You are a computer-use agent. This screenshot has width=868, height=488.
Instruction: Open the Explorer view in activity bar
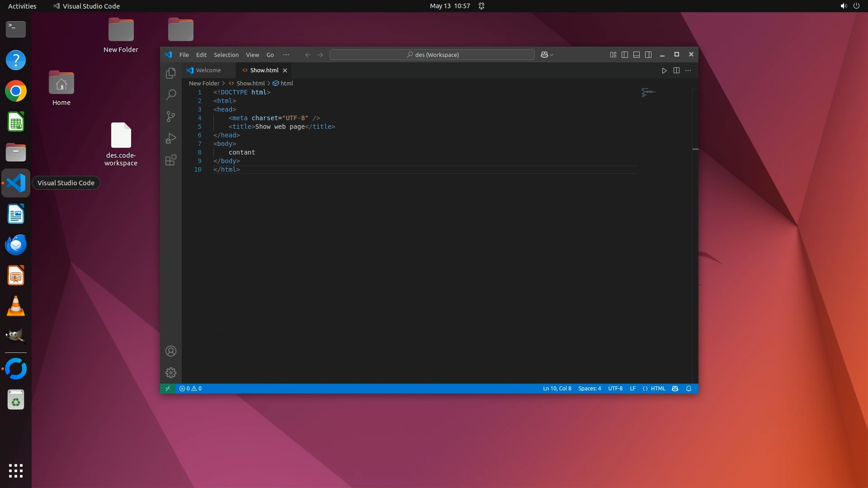click(170, 73)
